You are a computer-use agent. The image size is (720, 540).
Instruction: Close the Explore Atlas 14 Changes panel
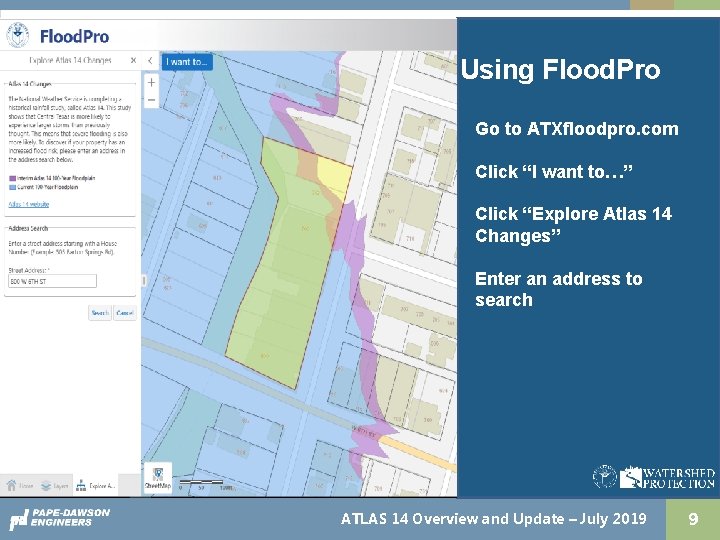(x=133, y=60)
